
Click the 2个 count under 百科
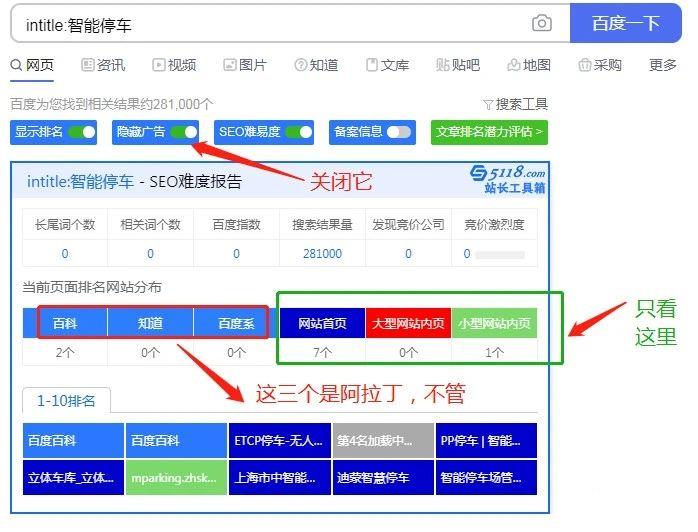65,353
